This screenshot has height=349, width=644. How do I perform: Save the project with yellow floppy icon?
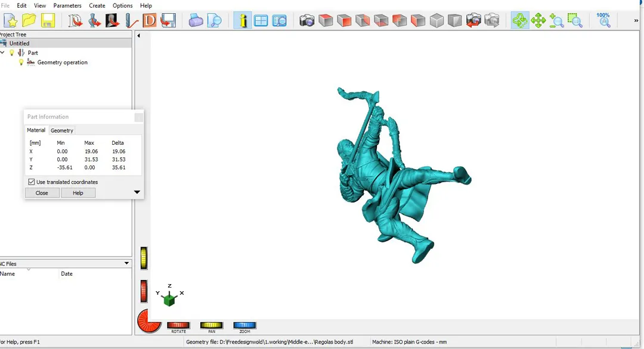tap(48, 20)
